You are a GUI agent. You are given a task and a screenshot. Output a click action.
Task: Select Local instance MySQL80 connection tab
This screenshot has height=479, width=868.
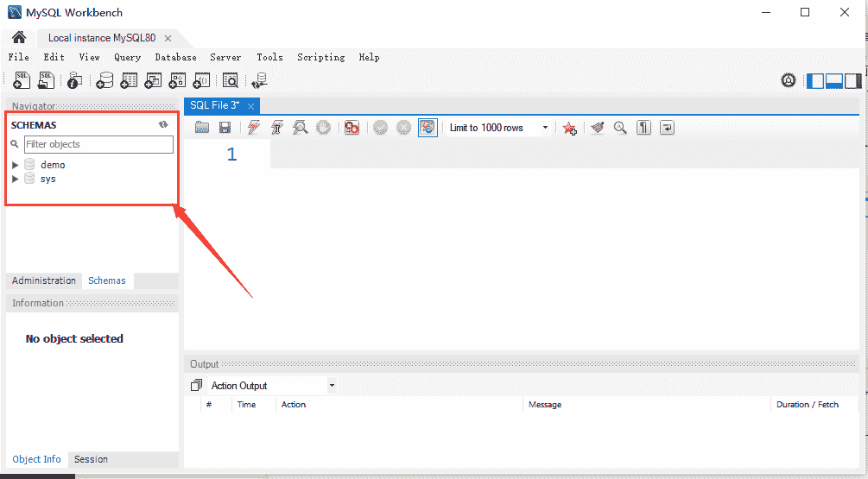point(102,38)
